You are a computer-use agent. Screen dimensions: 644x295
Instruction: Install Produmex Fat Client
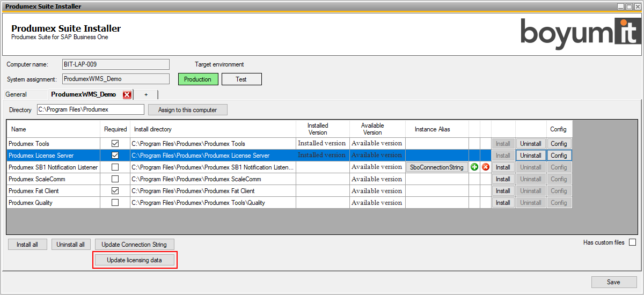503,191
